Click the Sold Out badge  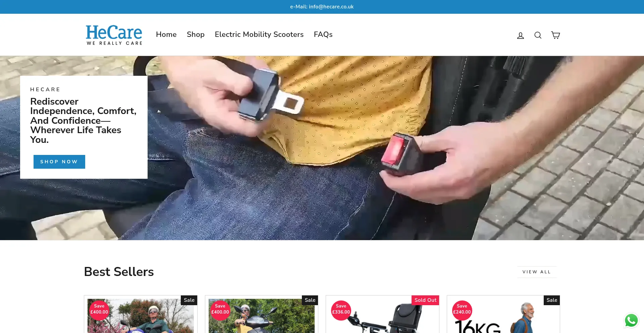425,300
